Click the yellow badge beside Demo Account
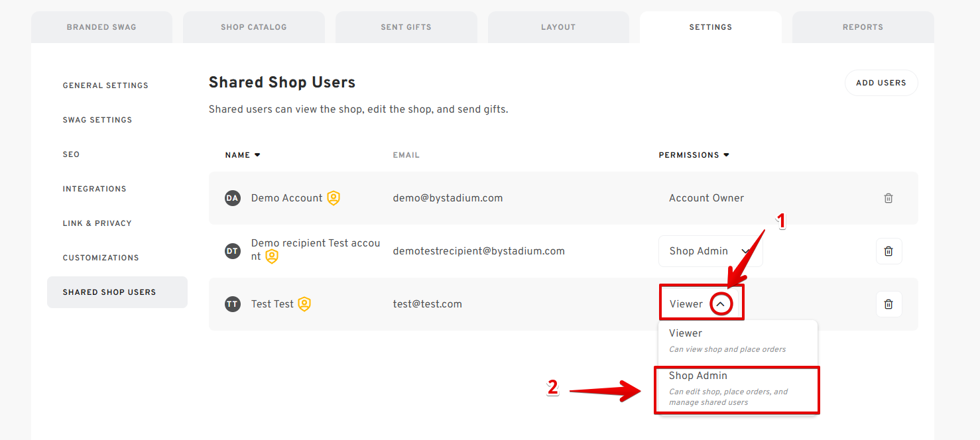Viewport: 980px width, 440px height. [334, 198]
